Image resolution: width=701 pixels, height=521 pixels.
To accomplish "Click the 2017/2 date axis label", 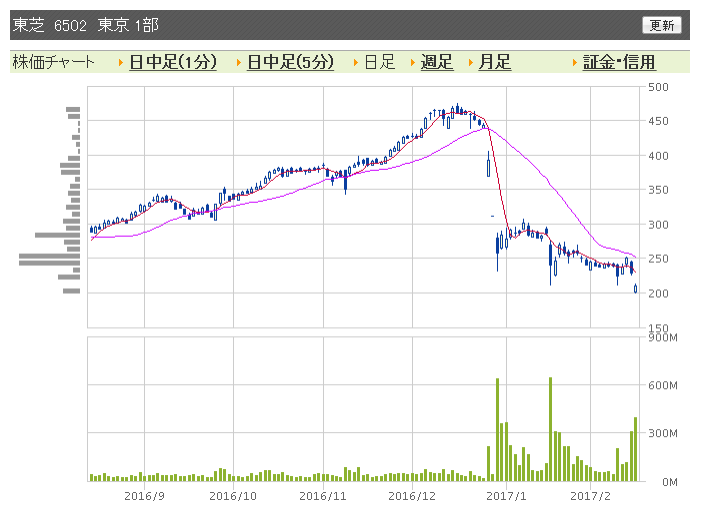I will 590,496.
